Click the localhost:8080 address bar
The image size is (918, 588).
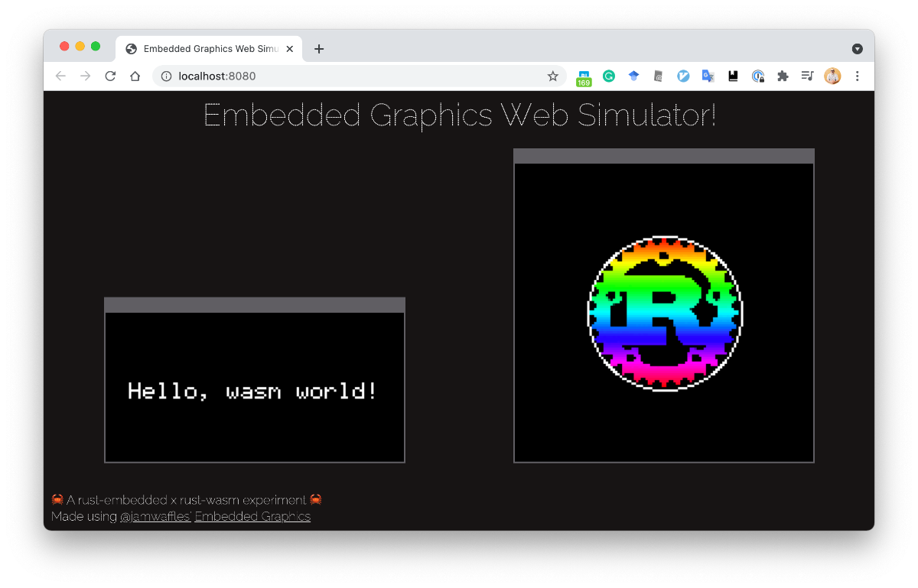(360, 76)
